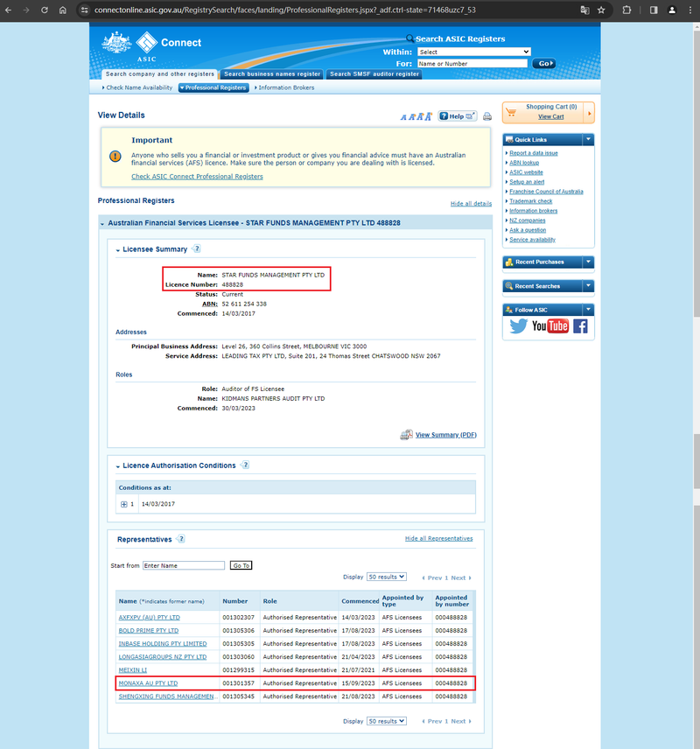Screen dimensions: 700x749
Task: Open the Licensee Summary help icon
Action: 197,248
